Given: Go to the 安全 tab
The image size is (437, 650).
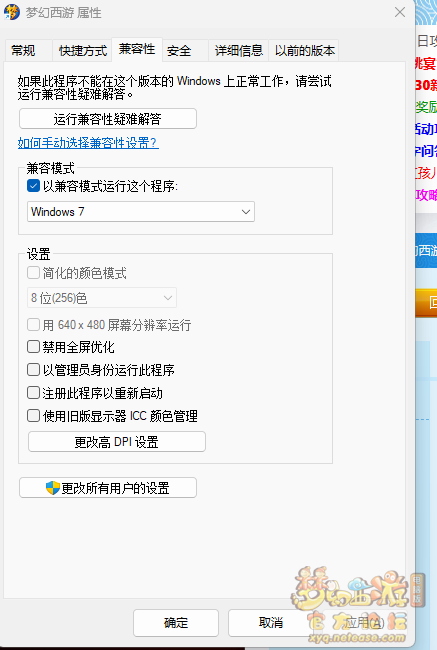Looking at the screenshot, I should 179,51.
